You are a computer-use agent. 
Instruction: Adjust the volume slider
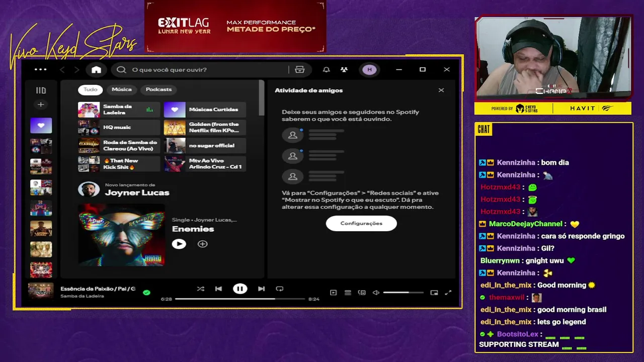(403, 293)
